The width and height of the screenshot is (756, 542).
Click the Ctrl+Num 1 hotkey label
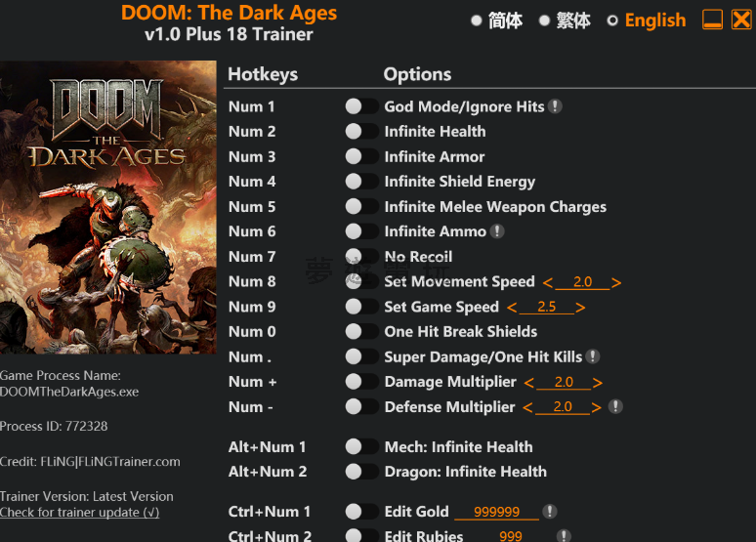click(269, 512)
